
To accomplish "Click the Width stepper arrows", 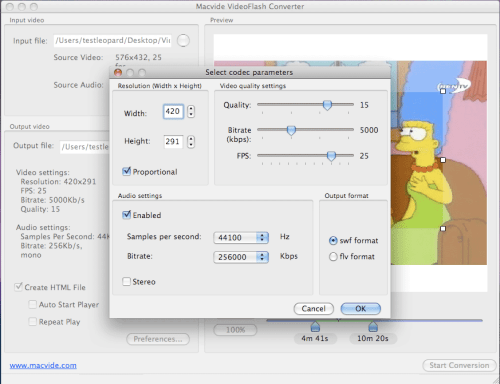I will (191, 111).
